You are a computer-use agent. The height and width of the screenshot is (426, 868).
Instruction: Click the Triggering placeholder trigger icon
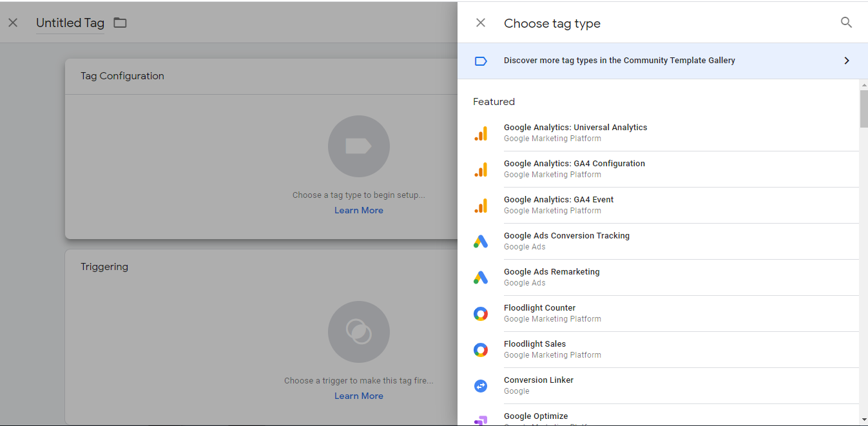click(x=359, y=332)
